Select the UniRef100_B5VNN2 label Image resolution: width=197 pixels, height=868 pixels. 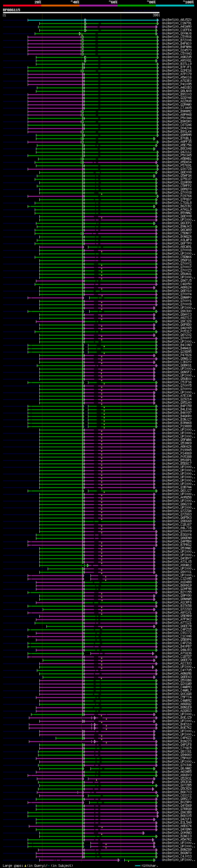[x=177, y=213]
